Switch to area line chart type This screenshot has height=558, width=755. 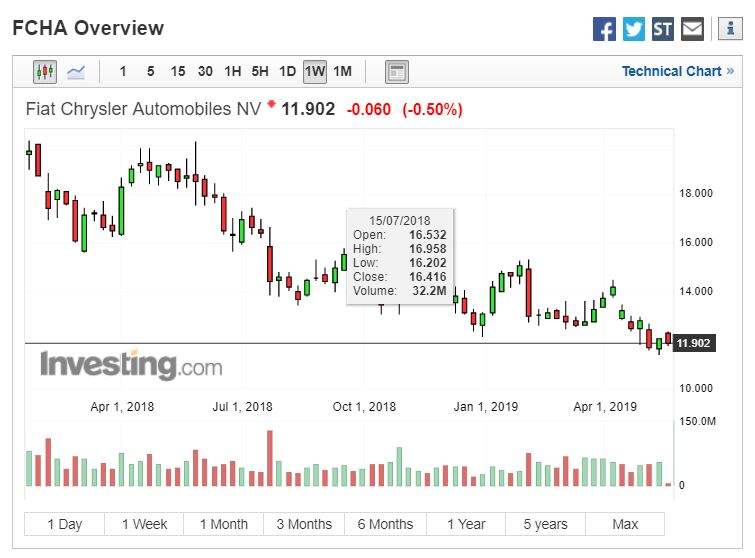click(76, 72)
